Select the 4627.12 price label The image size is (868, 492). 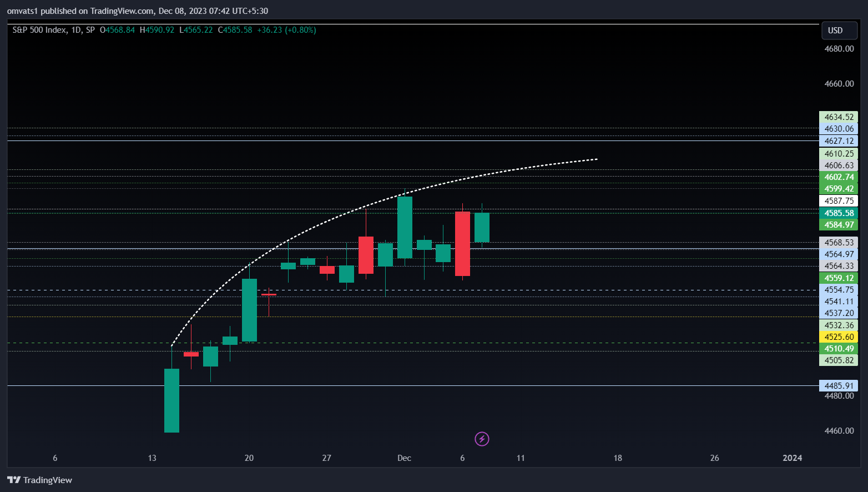(x=839, y=141)
